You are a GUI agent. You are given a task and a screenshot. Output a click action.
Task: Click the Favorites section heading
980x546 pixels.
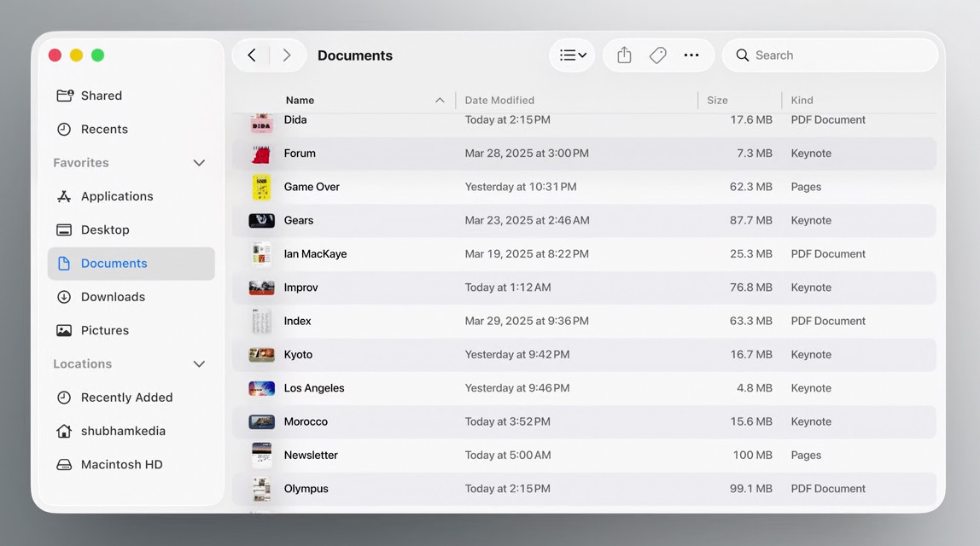(x=80, y=163)
